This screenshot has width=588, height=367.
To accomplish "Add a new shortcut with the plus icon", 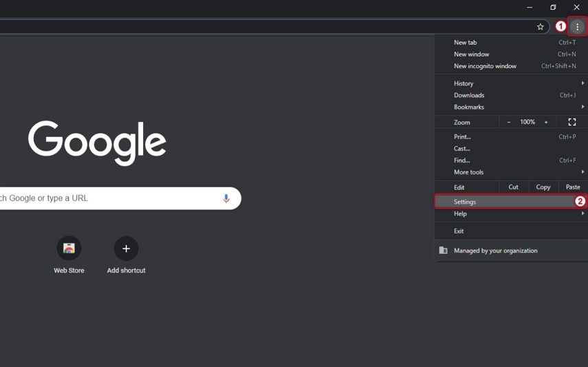I will point(126,249).
